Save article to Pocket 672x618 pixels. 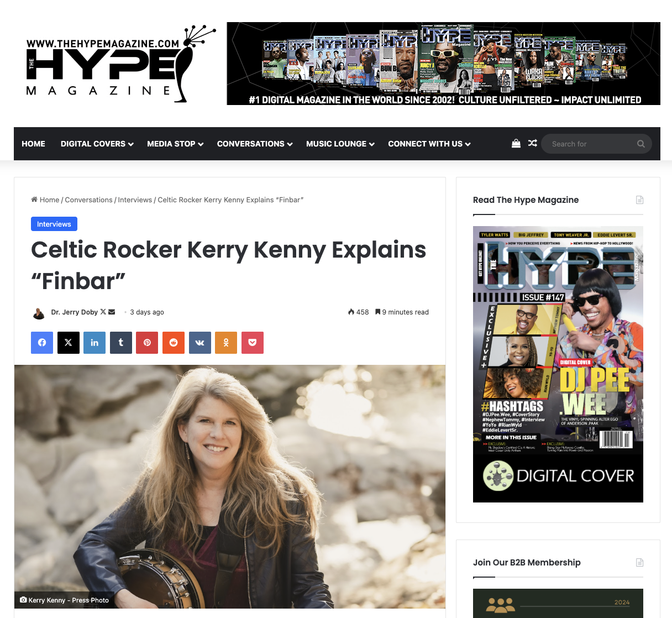click(253, 343)
